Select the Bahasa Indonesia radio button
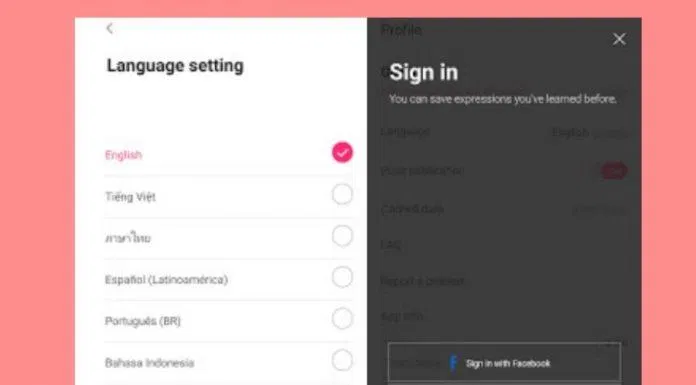Viewport: 696px width, 385px height. click(x=342, y=360)
